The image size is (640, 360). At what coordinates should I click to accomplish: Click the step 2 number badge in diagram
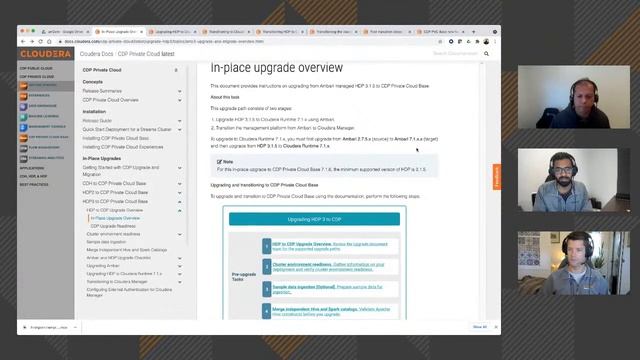pyautogui.click(x=267, y=267)
